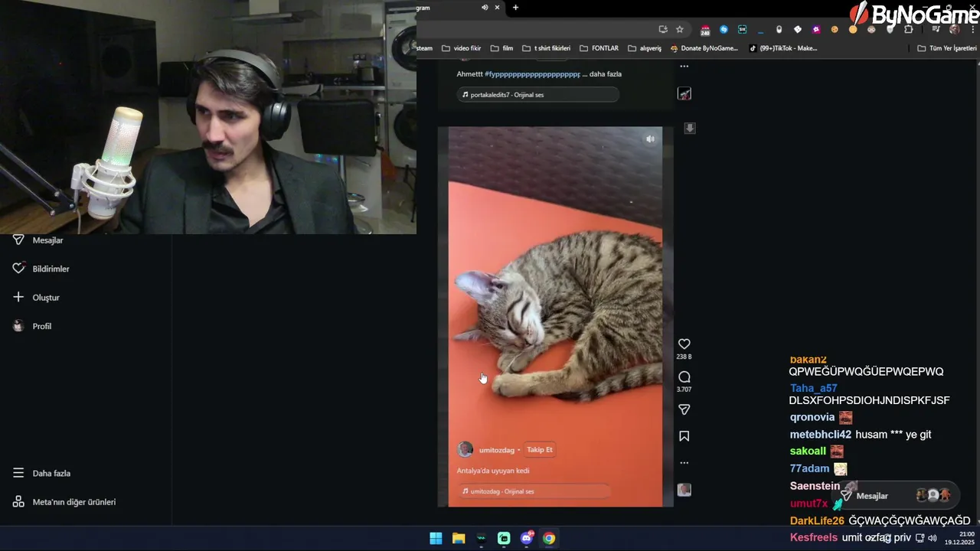Screen dimensions: 980x551
Task: Save the cat reel with bookmark icon
Action: click(x=684, y=436)
